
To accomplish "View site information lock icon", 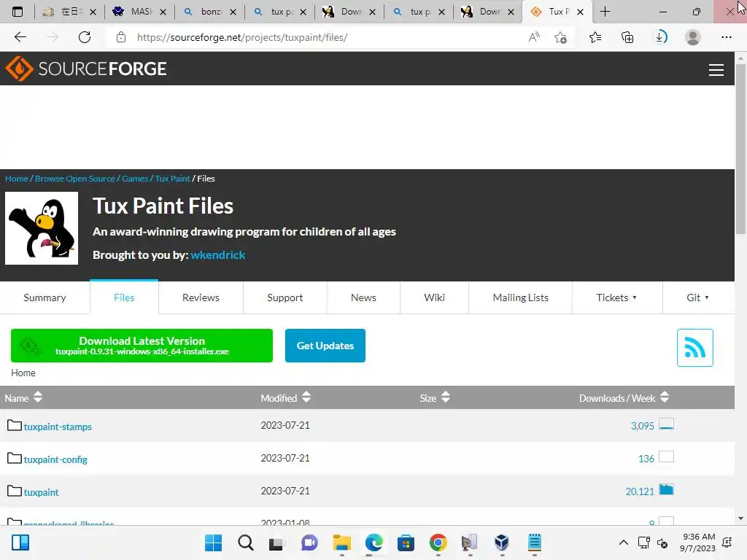I will click(121, 37).
